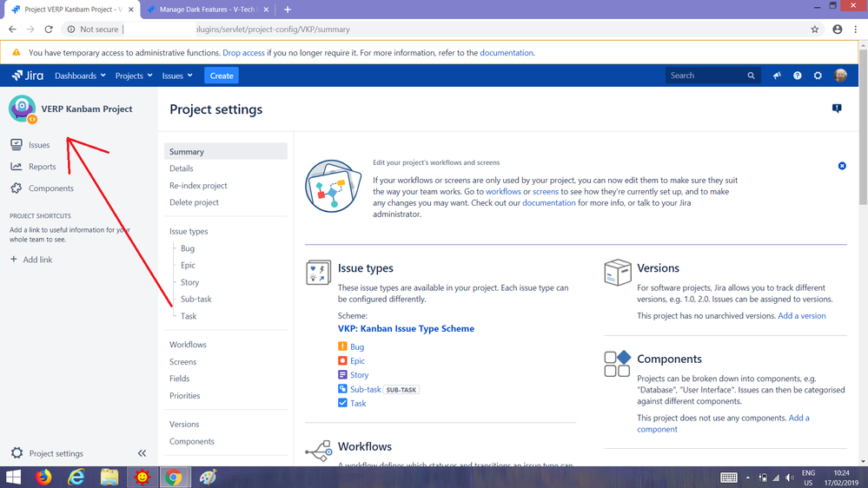Bookmark this page with star icon

(x=814, y=30)
